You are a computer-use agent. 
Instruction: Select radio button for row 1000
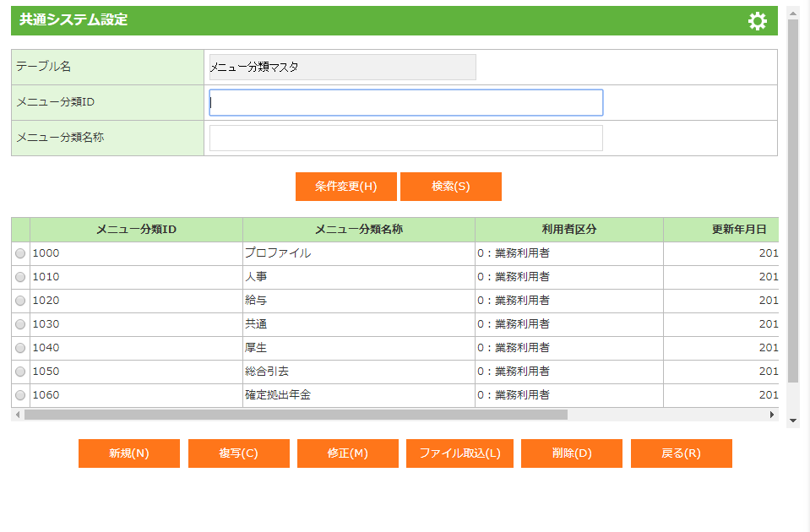pyautogui.click(x=20, y=253)
